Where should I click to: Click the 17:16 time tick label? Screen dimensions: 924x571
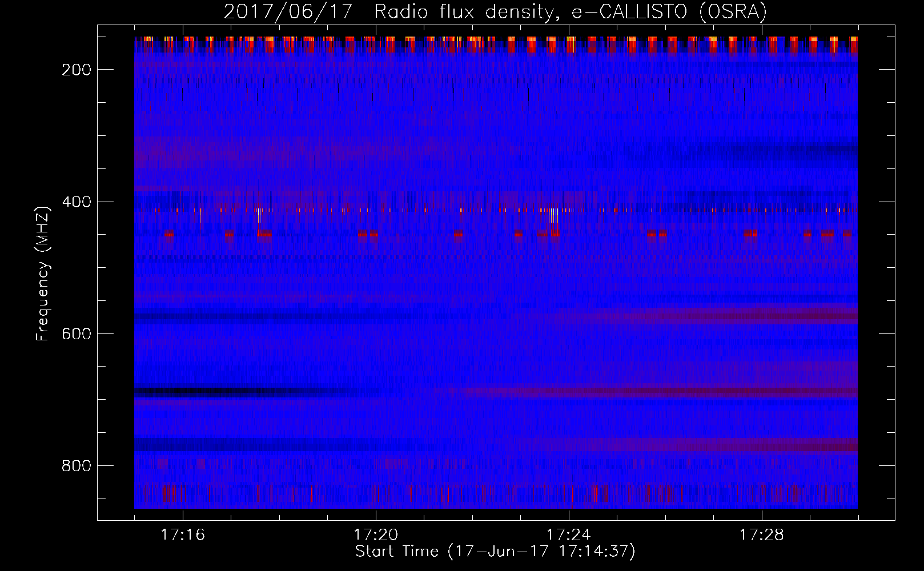click(x=183, y=534)
